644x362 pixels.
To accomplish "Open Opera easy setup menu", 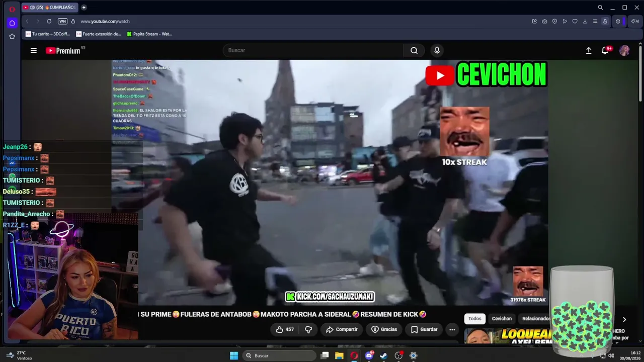I will point(595,21).
